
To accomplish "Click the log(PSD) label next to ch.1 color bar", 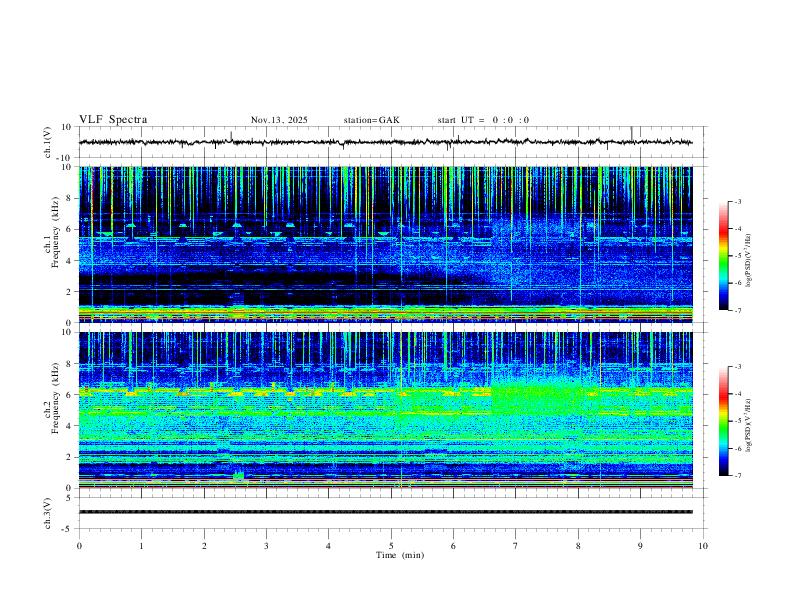I will (749, 261).
